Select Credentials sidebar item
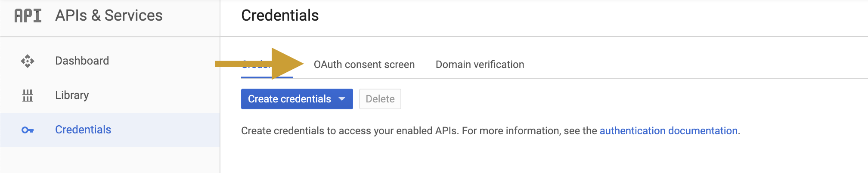This screenshot has width=868, height=173. pyautogui.click(x=83, y=130)
